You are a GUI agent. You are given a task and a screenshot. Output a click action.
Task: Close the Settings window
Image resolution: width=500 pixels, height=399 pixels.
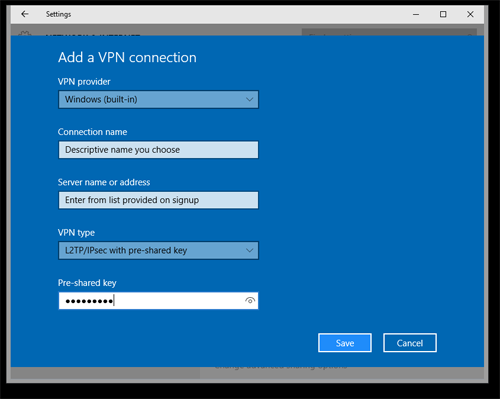[470, 14]
